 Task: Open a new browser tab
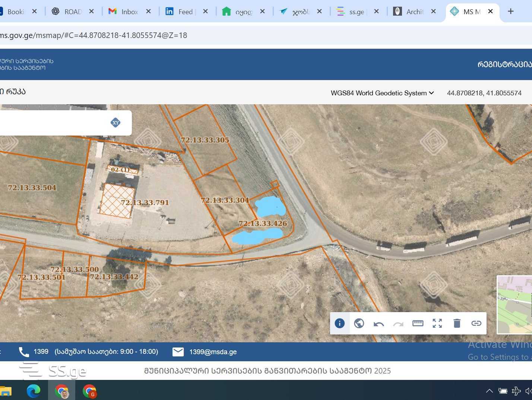point(510,12)
